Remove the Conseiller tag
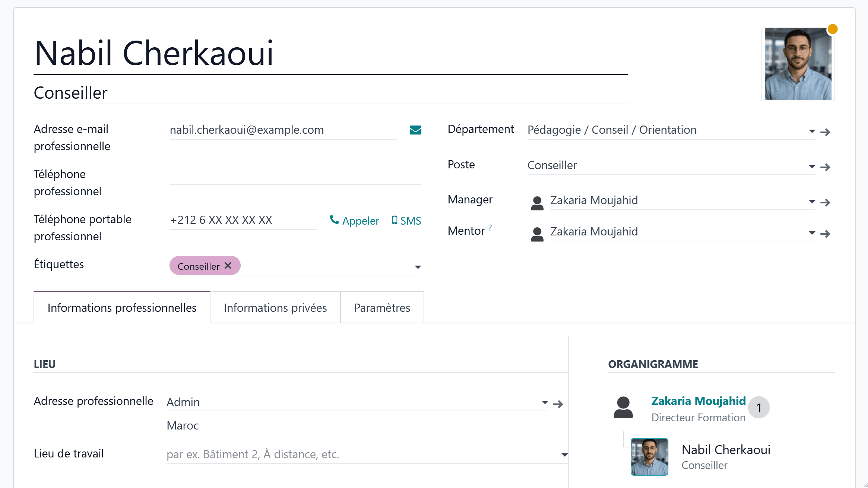Image resolution: width=868 pixels, height=488 pixels. coord(228,266)
